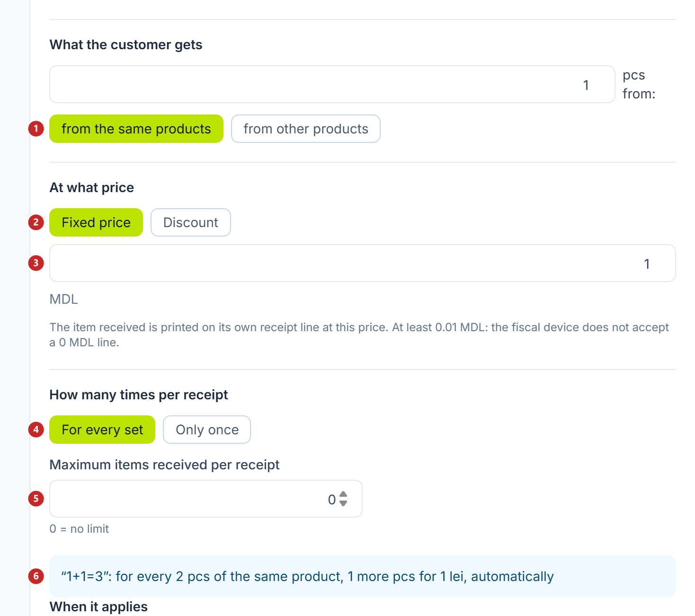Focus the maximum items received field
Image resolution: width=695 pixels, height=616 pixels.
pyautogui.click(x=206, y=499)
